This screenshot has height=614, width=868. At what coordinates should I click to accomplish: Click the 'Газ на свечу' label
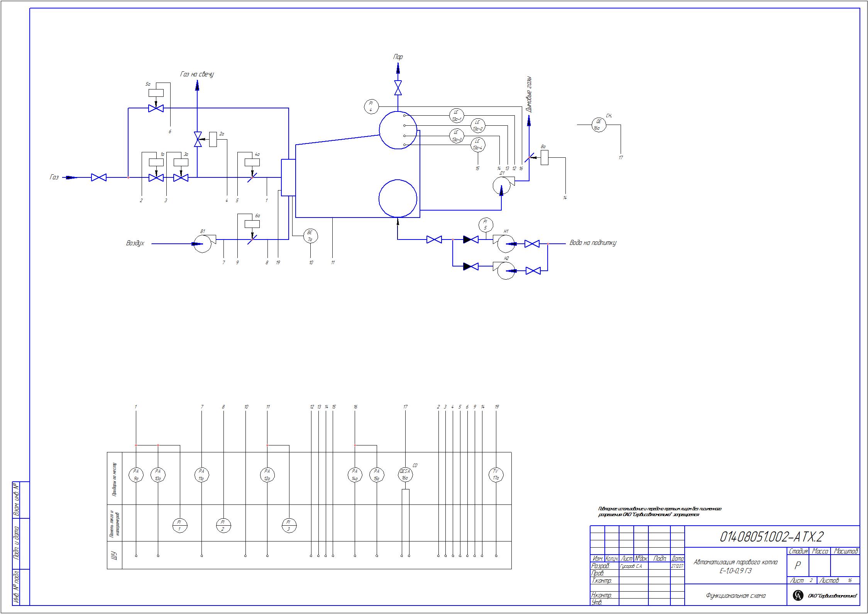197,74
